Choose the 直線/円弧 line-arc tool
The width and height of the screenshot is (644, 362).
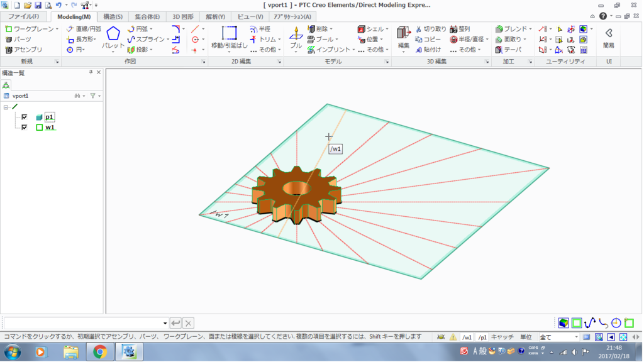[84, 29]
